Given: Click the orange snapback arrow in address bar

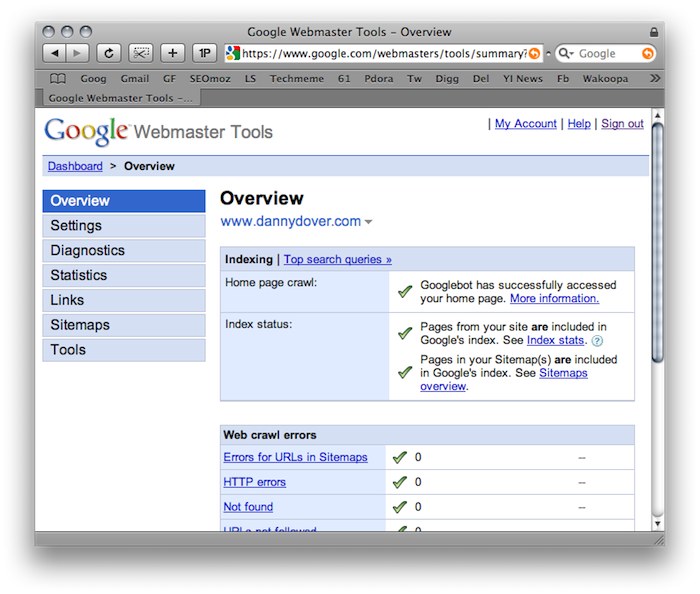Looking at the screenshot, I should [534, 54].
